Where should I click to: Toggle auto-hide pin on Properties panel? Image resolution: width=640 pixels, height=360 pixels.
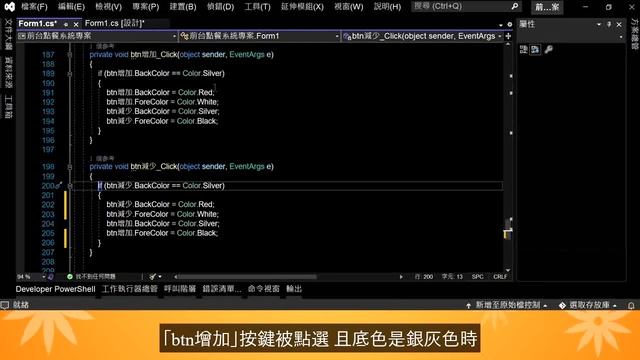[609, 24]
